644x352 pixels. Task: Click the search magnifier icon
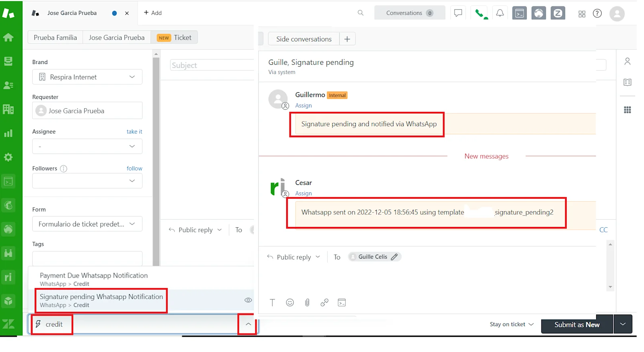pos(361,13)
